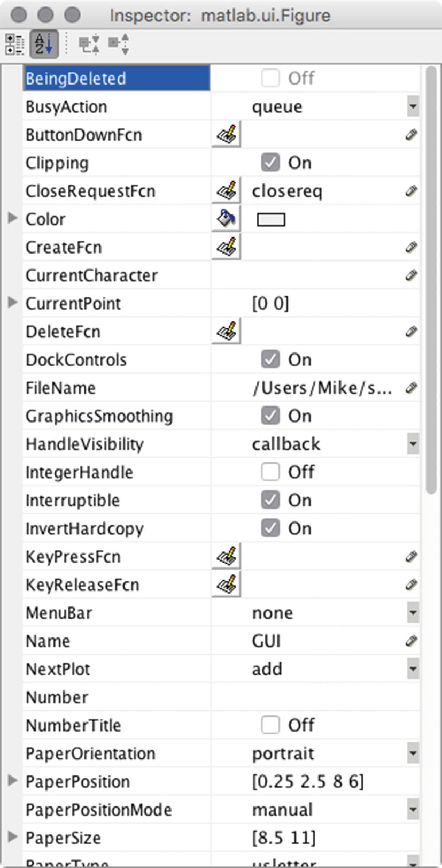
Task: Enable the NumberTitle checkbox
Action: click(271, 725)
